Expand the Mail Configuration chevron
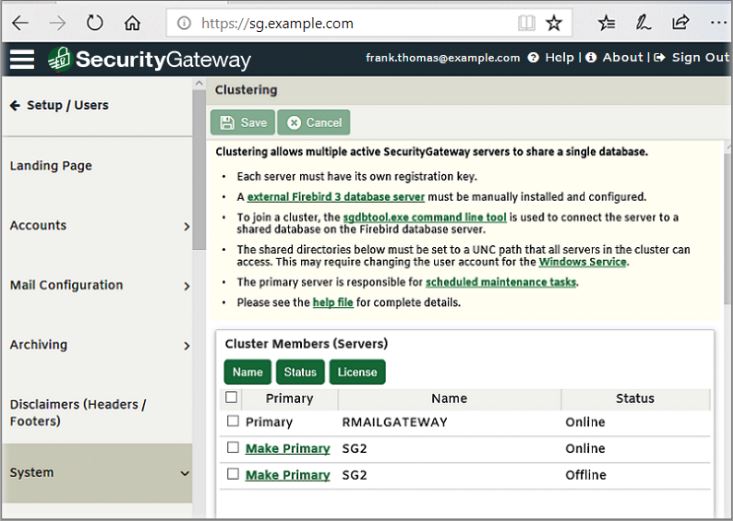Viewport: 733px width, 521px height. (x=187, y=286)
